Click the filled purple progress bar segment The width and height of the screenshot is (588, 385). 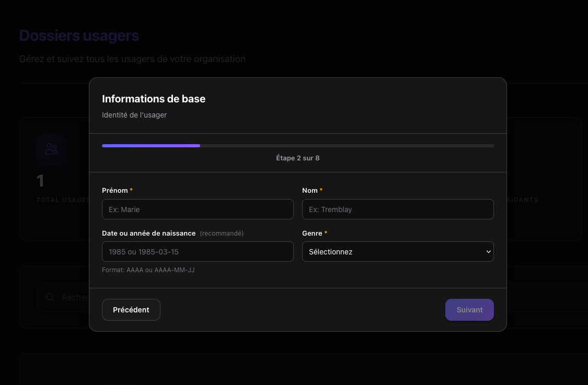(151, 146)
